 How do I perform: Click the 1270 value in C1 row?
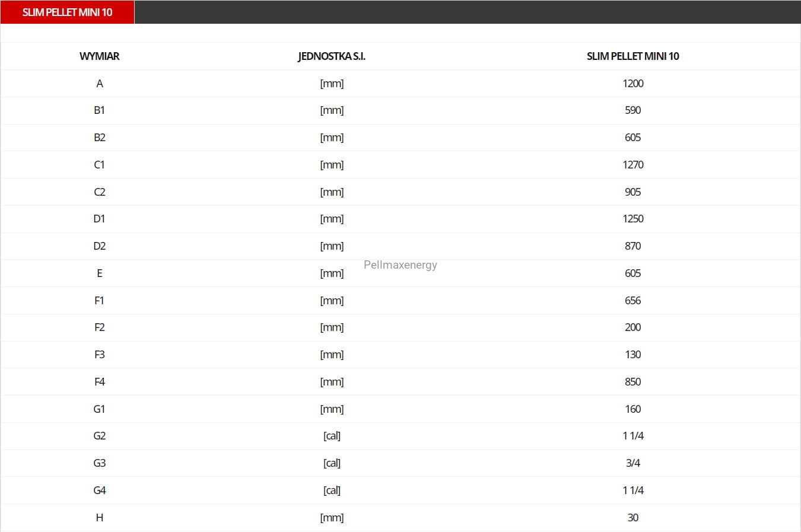[632, 165]
